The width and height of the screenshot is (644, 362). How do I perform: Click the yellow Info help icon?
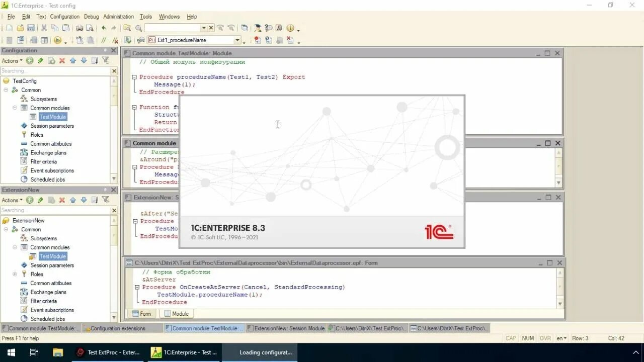pos(290,28)
